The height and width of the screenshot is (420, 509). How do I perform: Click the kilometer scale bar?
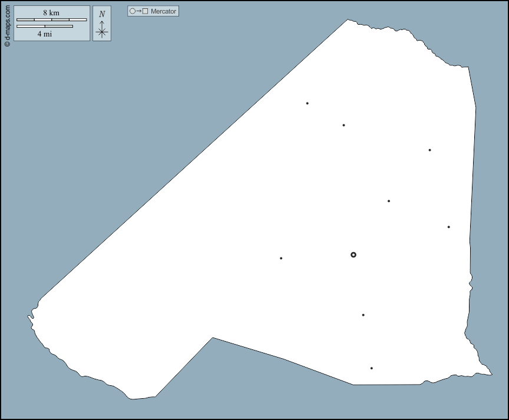51,20
